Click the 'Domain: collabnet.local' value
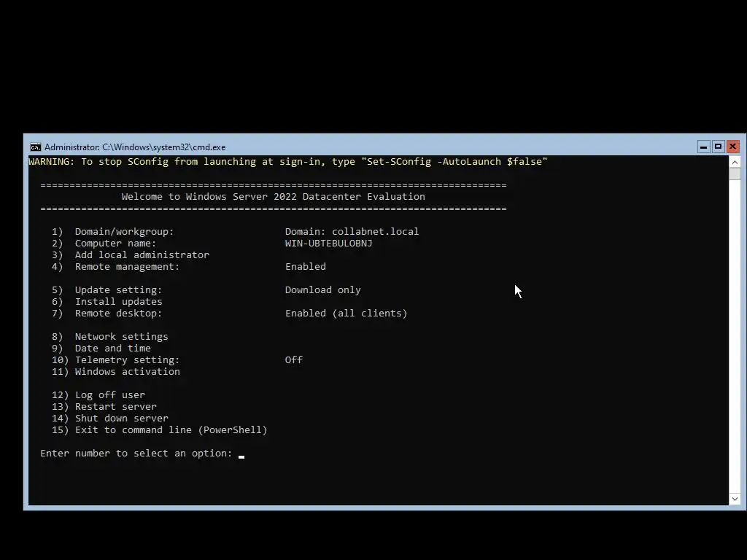This screenshot has height=560, width=747. [x=352, y=231]
